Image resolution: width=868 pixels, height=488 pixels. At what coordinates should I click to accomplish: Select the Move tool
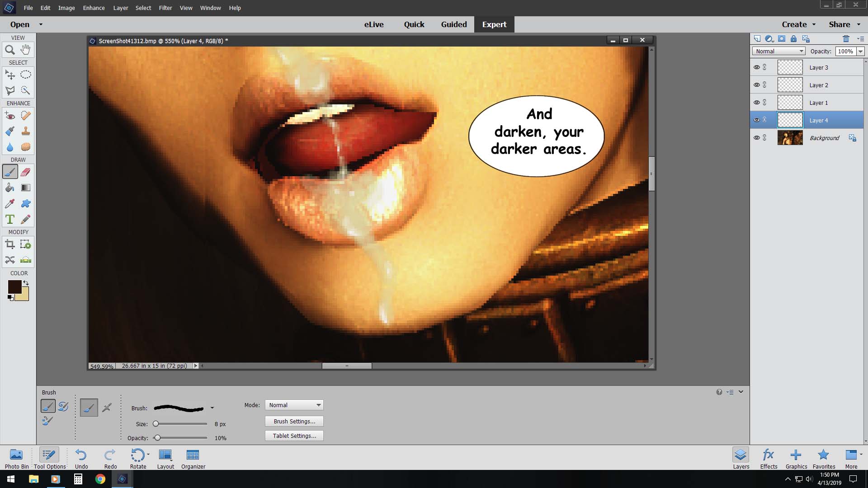pyautogui.click(x=10, y=75)
